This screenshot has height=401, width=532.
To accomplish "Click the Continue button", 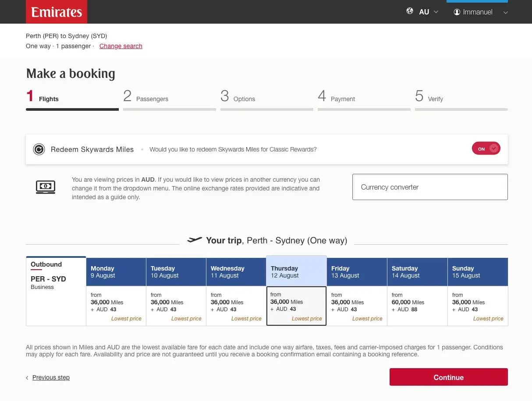I will 448,377.
